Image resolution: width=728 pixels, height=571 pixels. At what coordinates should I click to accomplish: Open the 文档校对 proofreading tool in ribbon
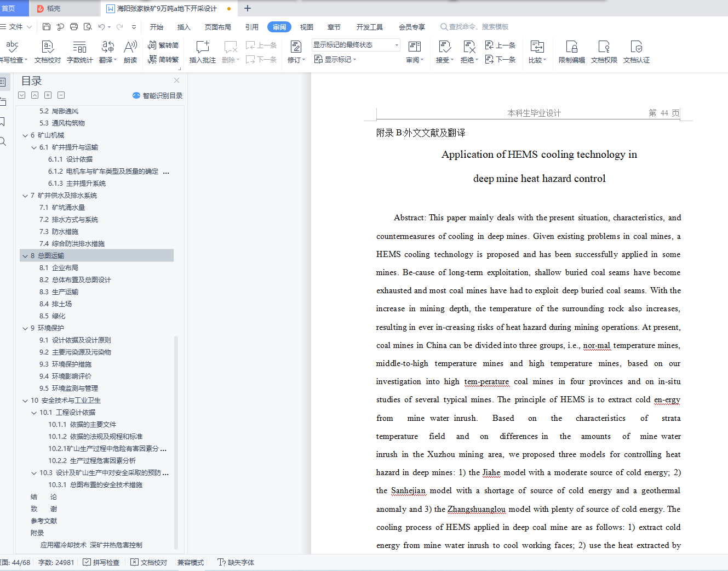click(x=48, y=52)
